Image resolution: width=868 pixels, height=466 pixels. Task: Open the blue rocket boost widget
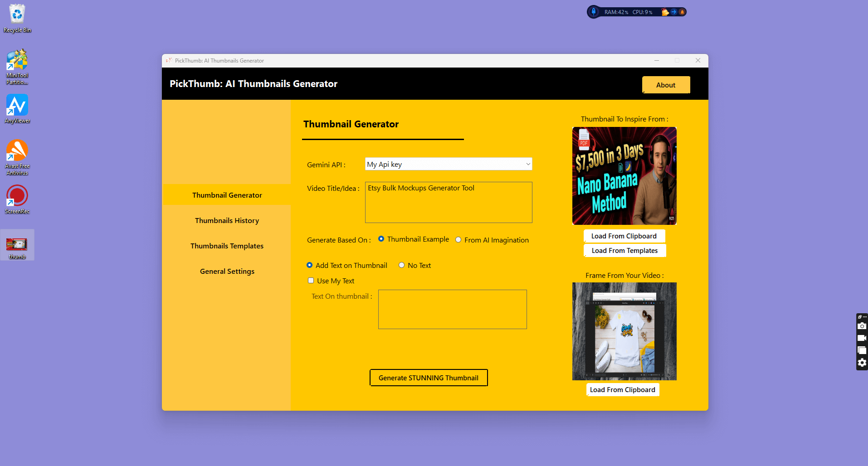click(x=594, y=12)
